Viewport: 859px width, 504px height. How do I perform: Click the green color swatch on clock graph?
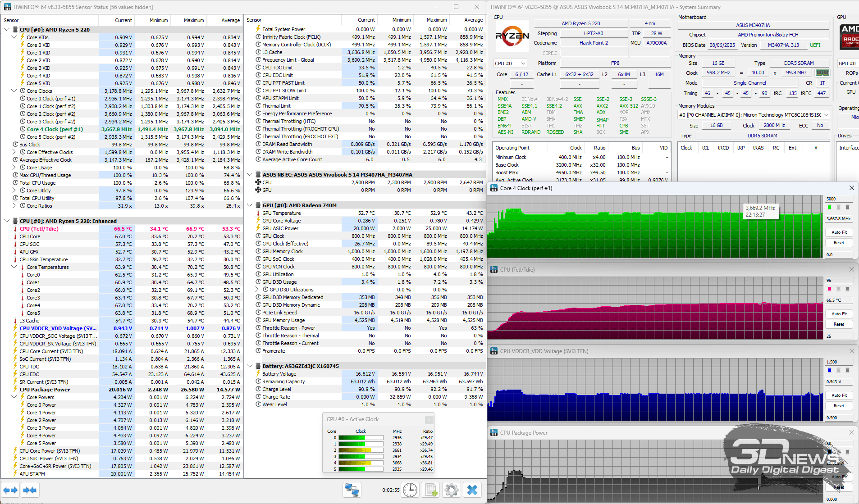[829, 208]
